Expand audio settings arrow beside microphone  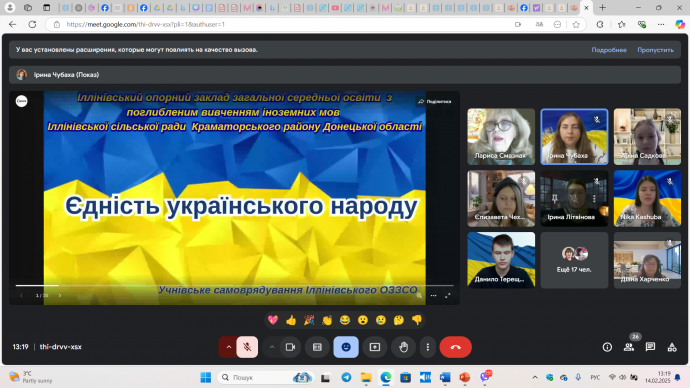(228, 347)
